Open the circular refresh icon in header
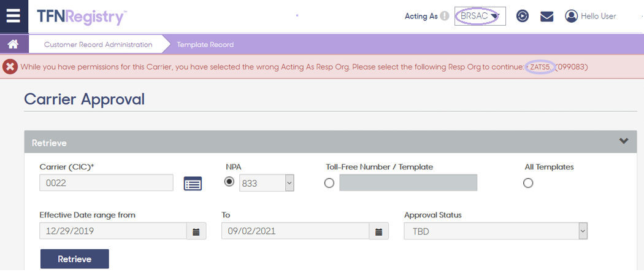Image resolution: width=644 pixels, height=272 pixels. click(x=523, y=16)
